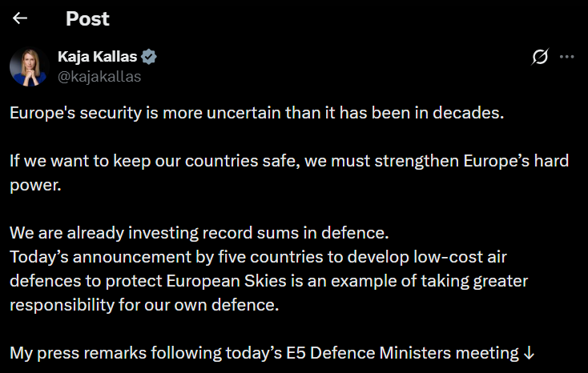Image resolution: width=588 pixels, height=373 pixels.
Task: Open Grok actions icon on the post
Action: pyautogui.click(x=540, y=57)
